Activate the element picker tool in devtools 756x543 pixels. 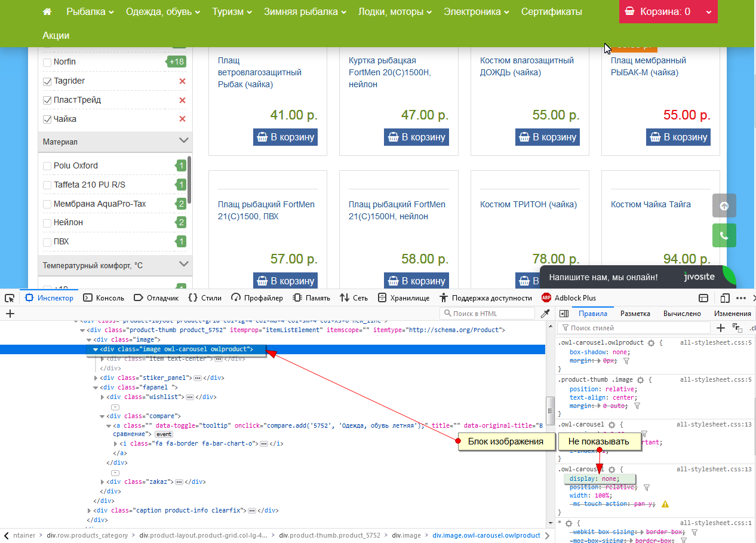coord(10,297)
